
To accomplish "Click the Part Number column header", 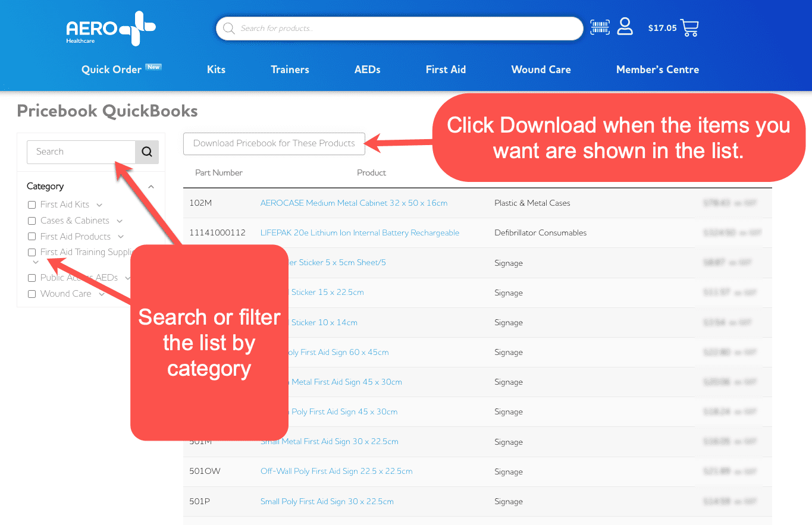I will pyautogui.click(x=219, y=172).
